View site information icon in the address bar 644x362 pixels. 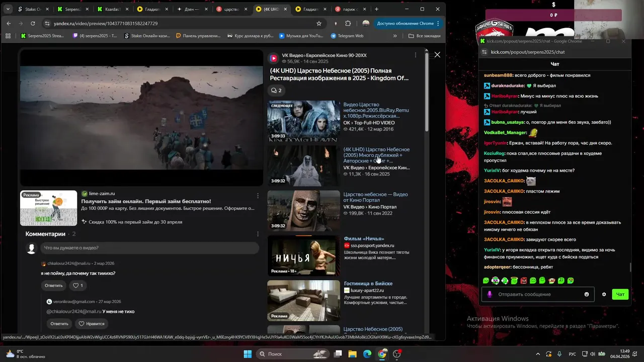click(x=47, y=24)
